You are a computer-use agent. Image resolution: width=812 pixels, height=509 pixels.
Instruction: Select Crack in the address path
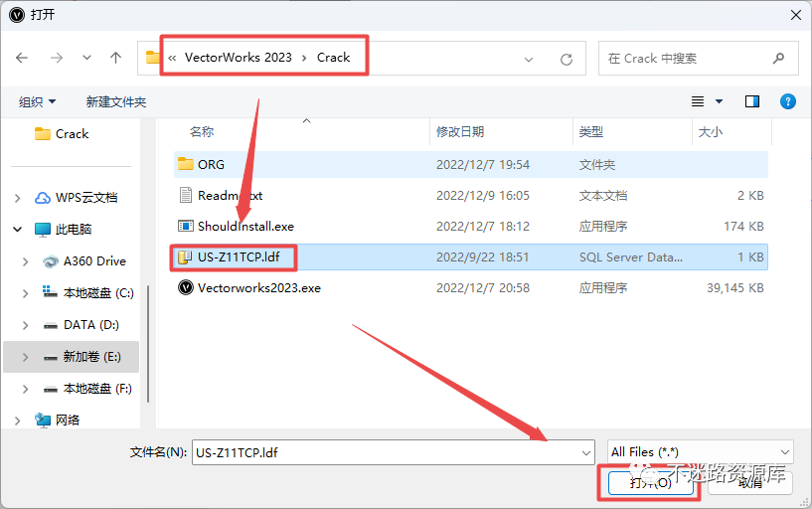[334, 58]
